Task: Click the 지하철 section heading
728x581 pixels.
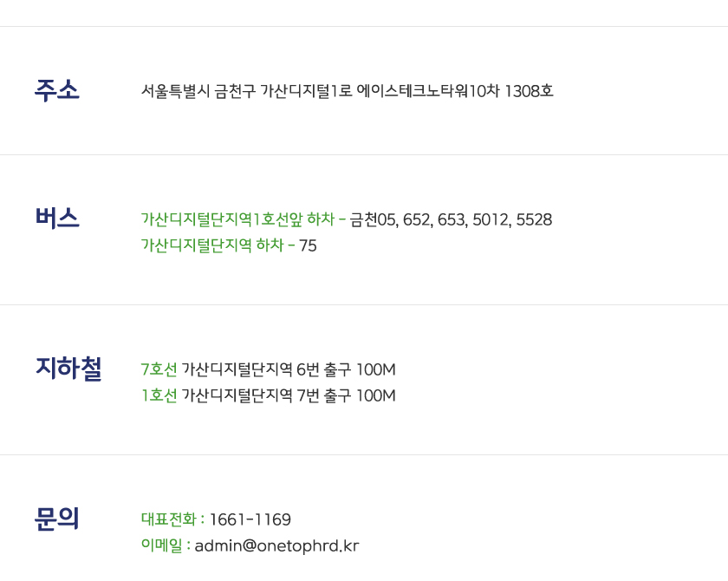Action: 68,369
